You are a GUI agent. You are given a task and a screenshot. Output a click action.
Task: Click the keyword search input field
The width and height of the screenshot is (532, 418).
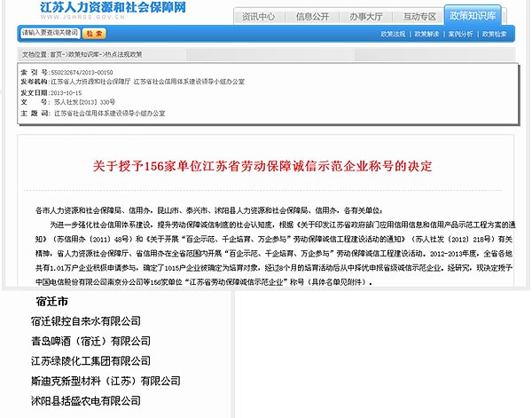[49, 34]
